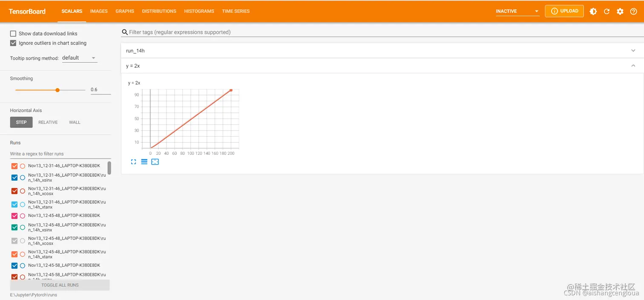644x300 pixels.
Task: Uncheck run Nov13_12-45-48 run_14h_xtanx
Action: [14, 254]
